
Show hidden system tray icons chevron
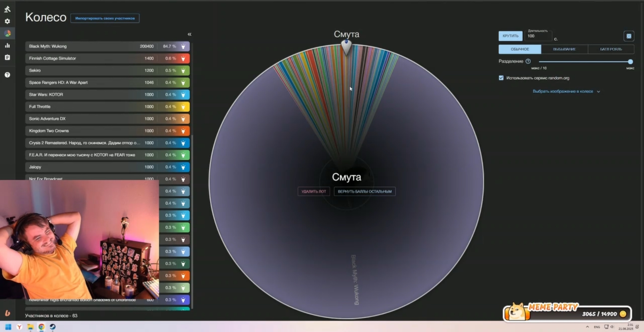pyautogui.click(x=587, y=327)
